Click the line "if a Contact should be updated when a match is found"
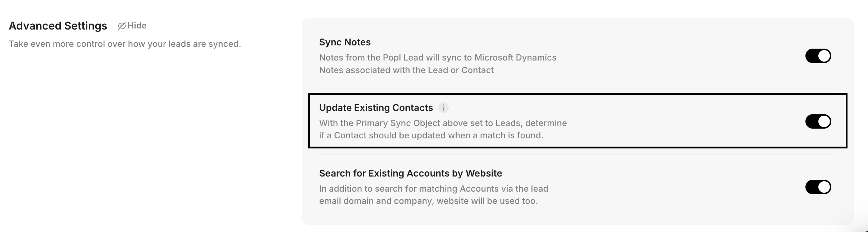The height and width of the screenshot is (232, 868). click(x=431, y=135)
